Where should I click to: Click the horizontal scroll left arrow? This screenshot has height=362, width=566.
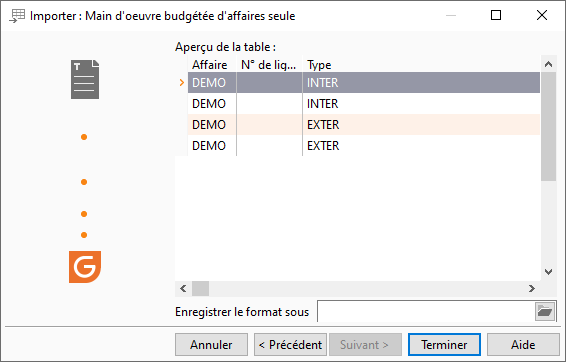(183, 288)
